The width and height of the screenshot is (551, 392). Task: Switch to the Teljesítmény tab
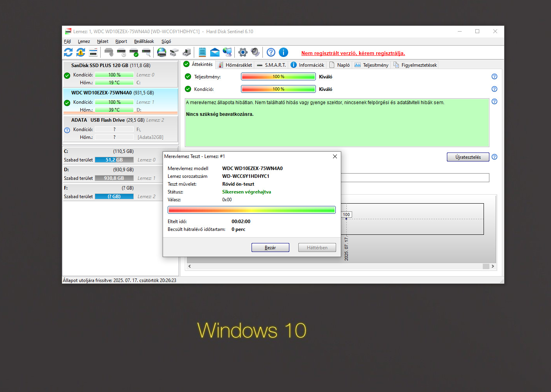(372, 65)
